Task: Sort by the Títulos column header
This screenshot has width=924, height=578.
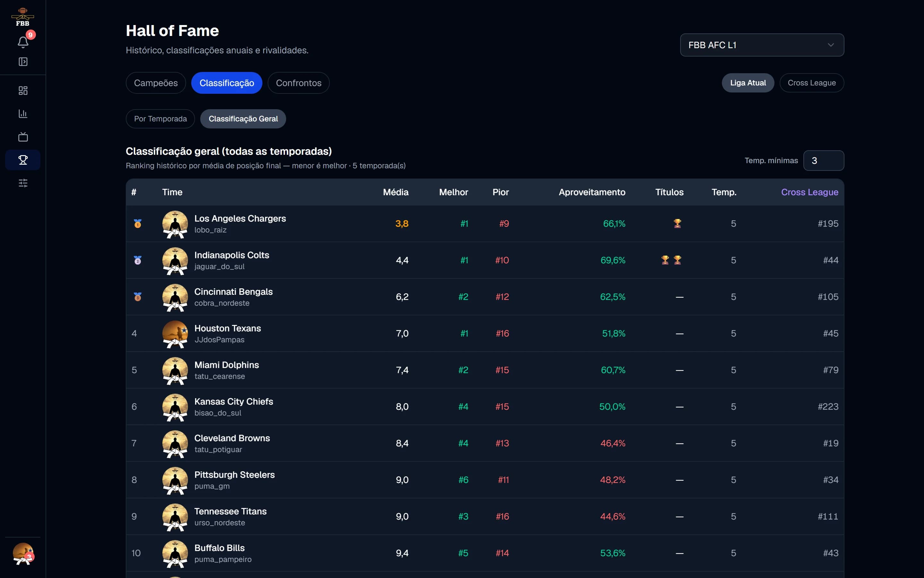Action: point(669,192)
